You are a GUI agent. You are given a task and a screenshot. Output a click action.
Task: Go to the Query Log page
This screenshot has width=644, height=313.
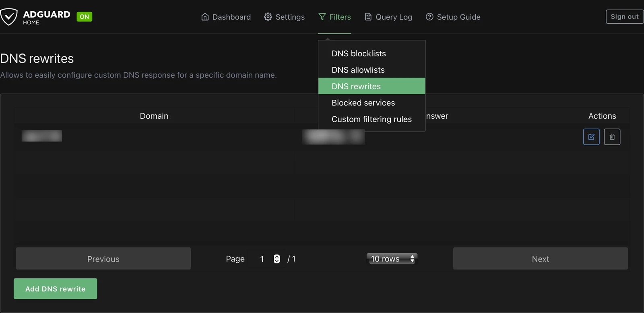(x=388, y=17)
